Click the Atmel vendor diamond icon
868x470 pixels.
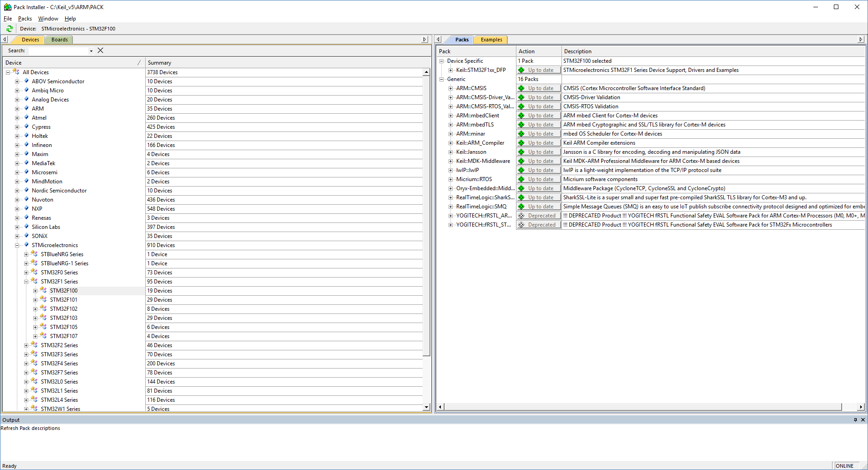point(26,117)
